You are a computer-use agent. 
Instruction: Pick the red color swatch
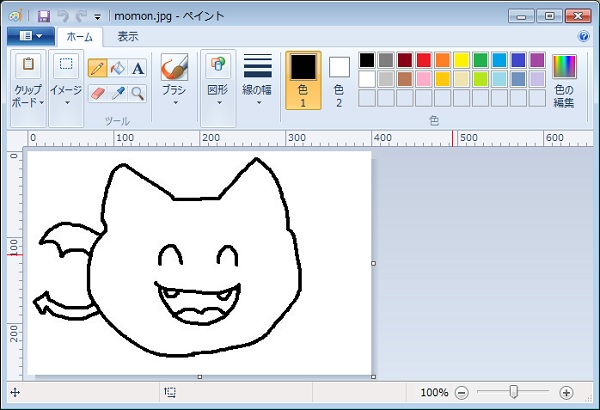pos(424,60)
